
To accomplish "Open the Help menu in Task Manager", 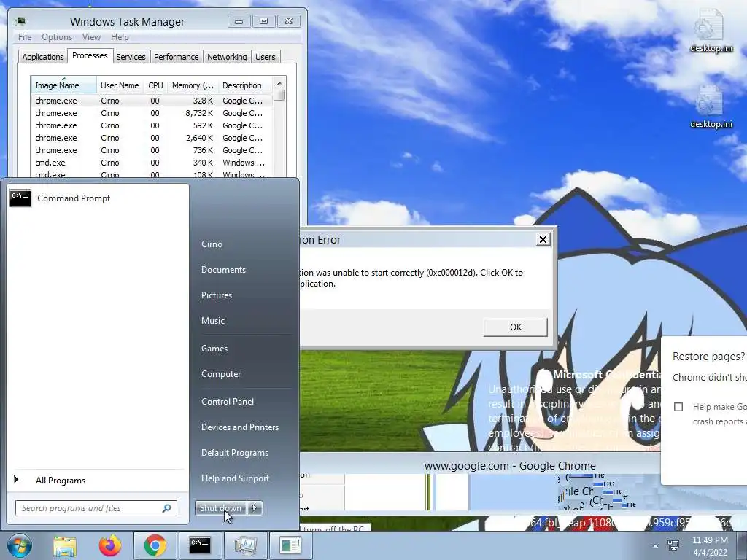I will (120, 37).
